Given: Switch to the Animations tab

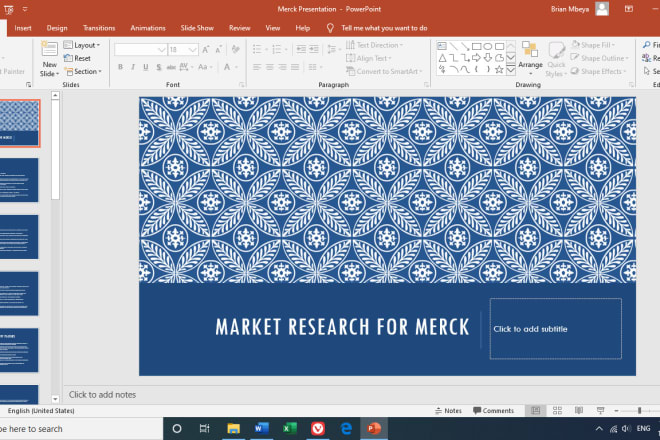Looking at the screenshot, I should [x=148, y=28].
